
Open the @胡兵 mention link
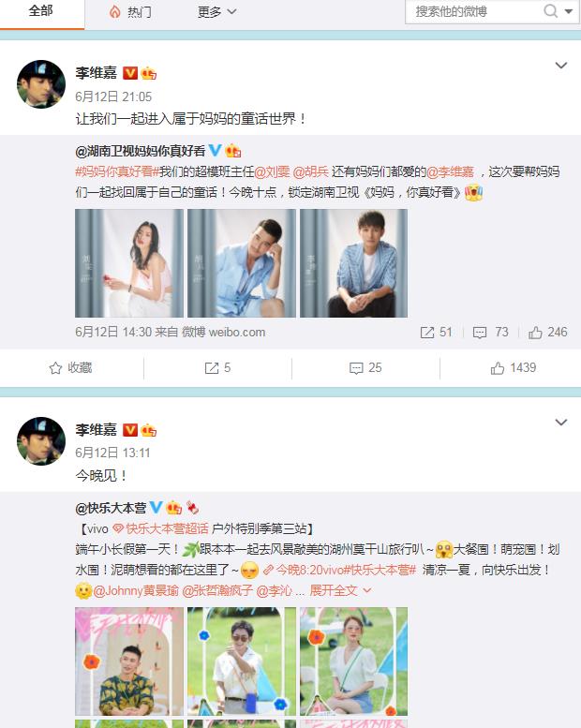coord(311,171)
